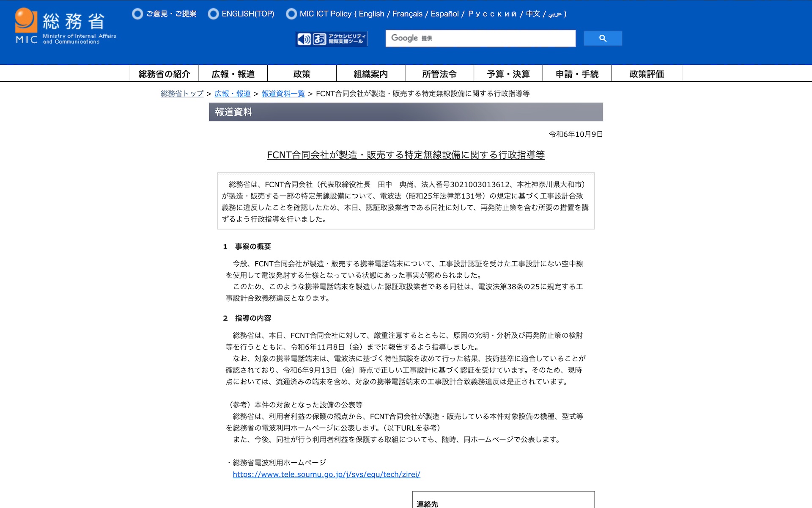This screenshot has width=812, height=508.
Task: Open the 組織案内 navigation item
Action: [x=370, y=74]
